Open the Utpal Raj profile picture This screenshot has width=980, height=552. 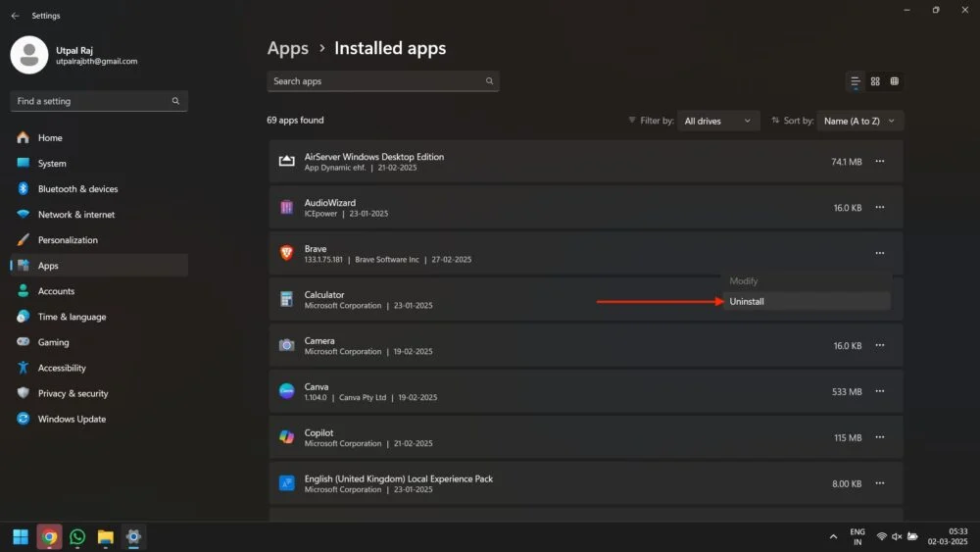pos(28,55)
